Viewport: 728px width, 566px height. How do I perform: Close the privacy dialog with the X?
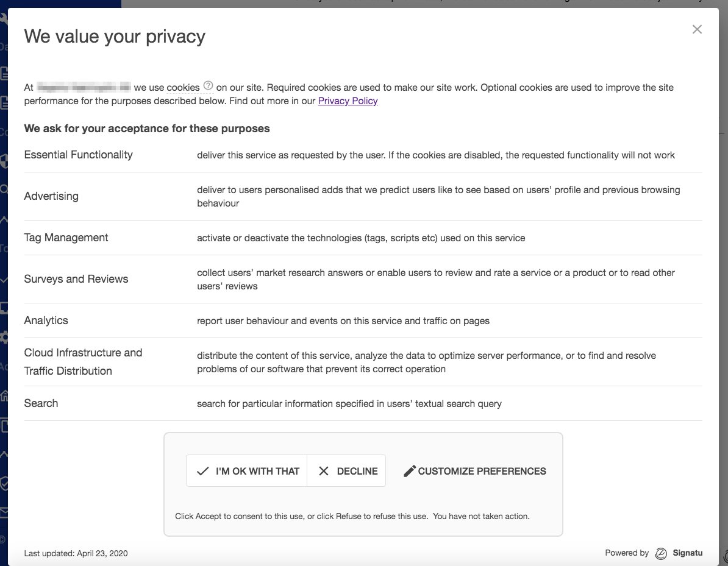[x=697, y=29]
